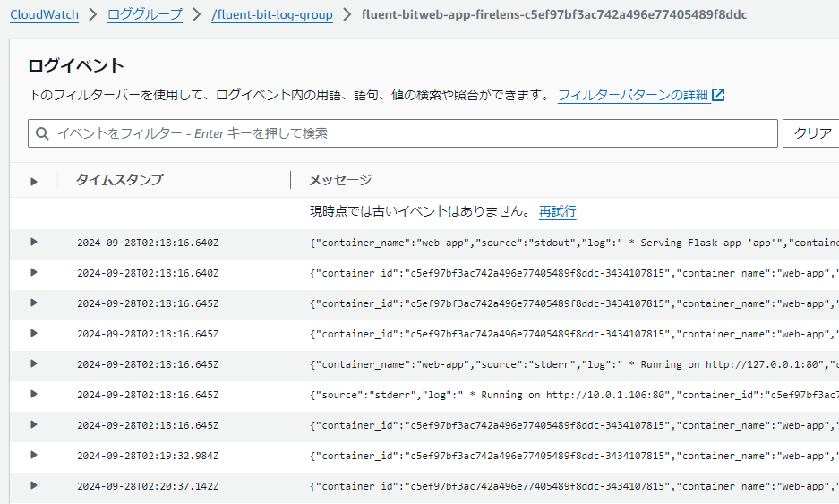
Task: Expand the first 02:18:16.645Z log row
Action: point(34,303)
